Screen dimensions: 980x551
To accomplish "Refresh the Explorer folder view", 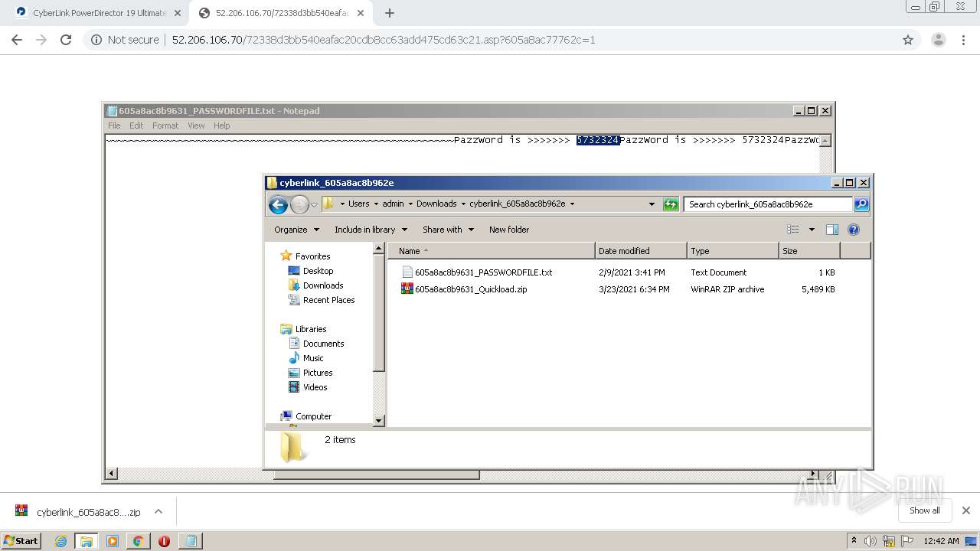I will [671, 204].
